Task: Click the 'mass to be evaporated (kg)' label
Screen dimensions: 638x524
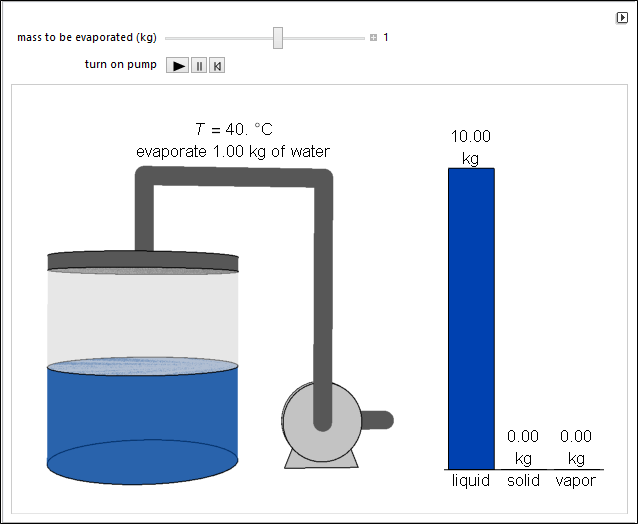Action: (x=87, y=38)
